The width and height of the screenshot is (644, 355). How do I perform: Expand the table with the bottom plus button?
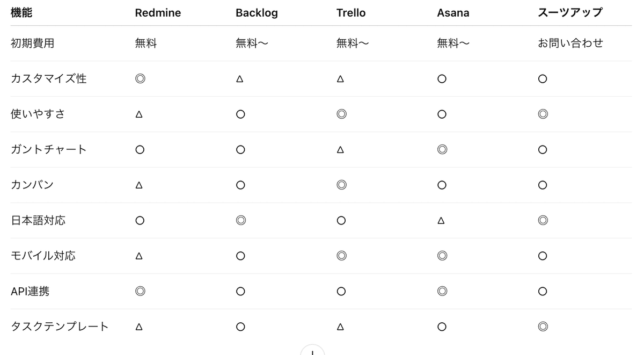pos(312,351)
